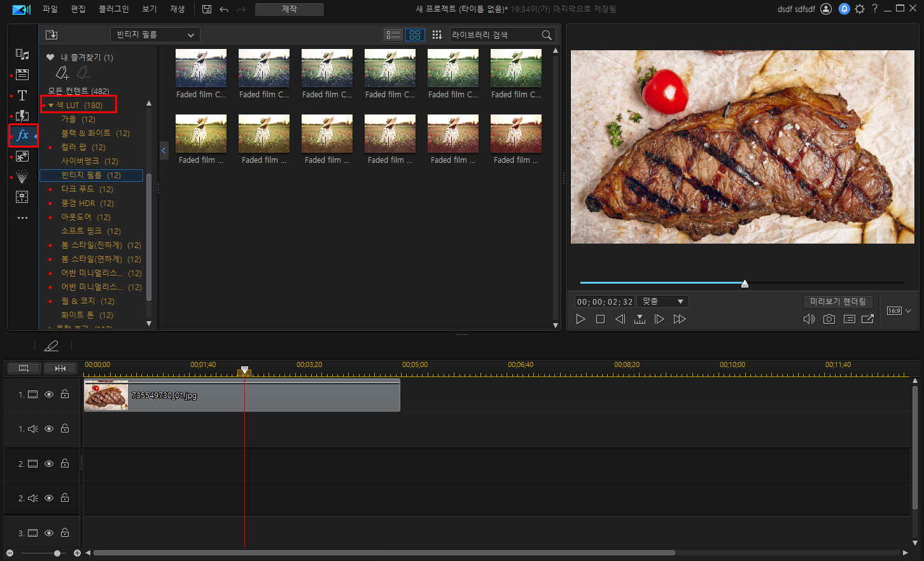Step to next frame
924x561 pixels.
pos(659,319)
